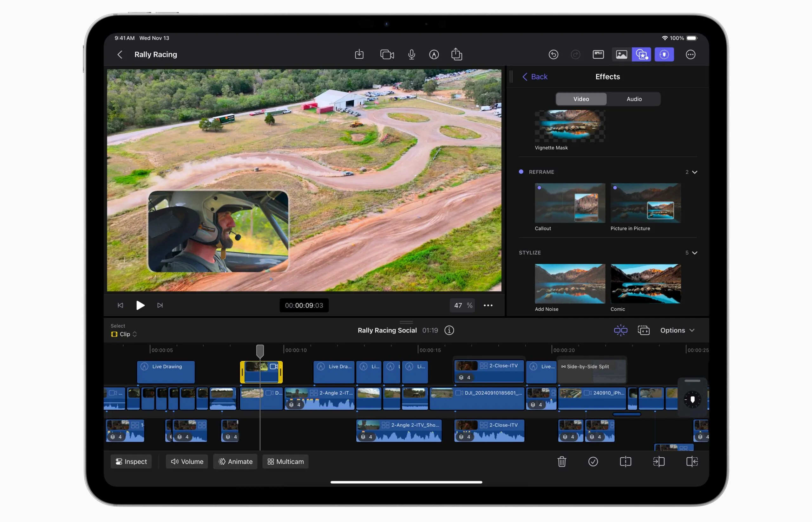Toggle clip appearance view beside Options
The height and width of the screenshot is (522, 812).
click(644, 330)
